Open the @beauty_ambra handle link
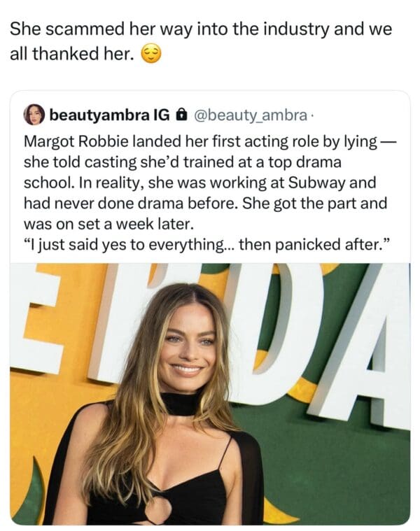The image size is (420, 531). coord(248,113)
